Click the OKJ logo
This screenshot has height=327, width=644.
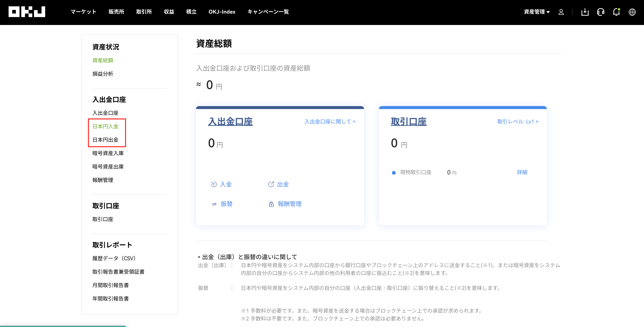pyautogui.click(x=27, y=12)
